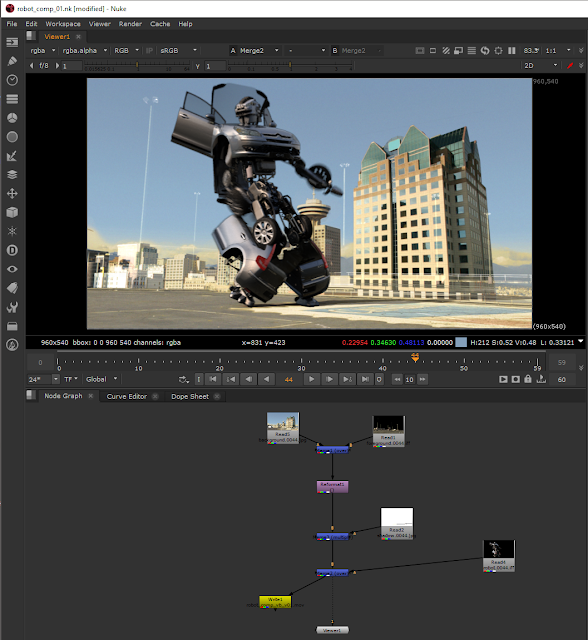Open the Cache menu
Screen dimensions: 588x640
point(160,24)
